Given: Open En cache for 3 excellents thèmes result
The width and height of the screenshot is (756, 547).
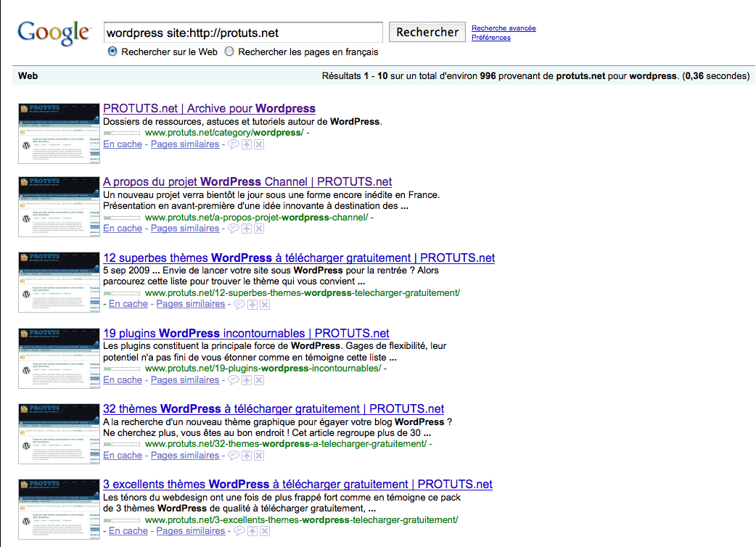Looking at the screenshot, I should [x=128, y=530].
